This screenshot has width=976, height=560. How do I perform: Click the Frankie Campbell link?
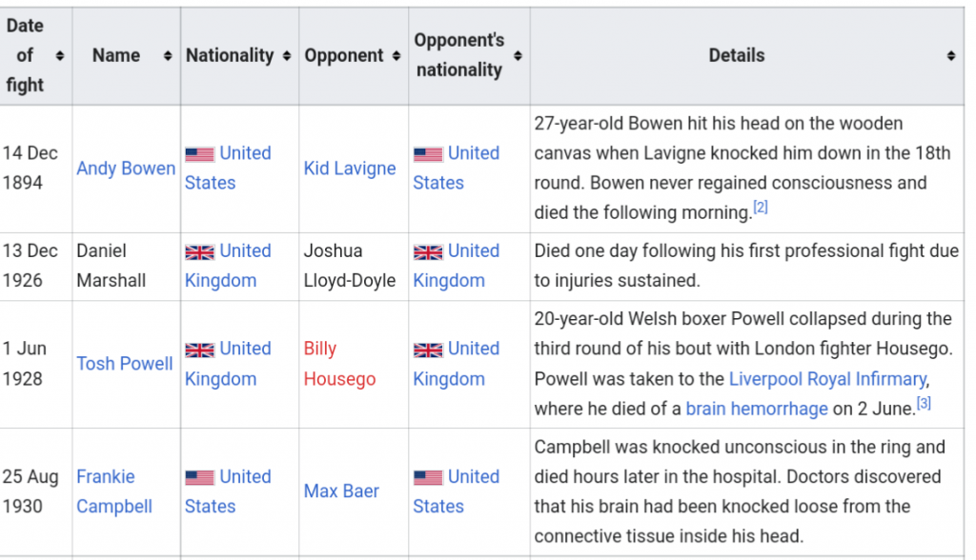[x=114, y=490]
